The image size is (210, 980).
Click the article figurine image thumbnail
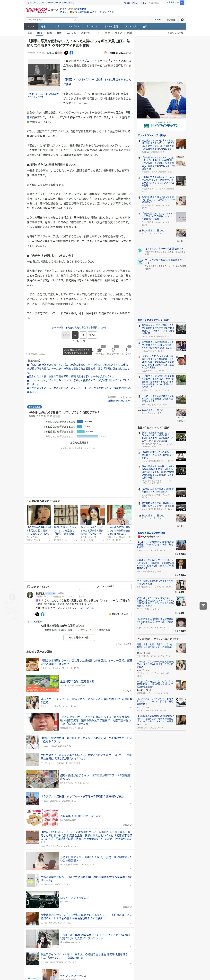tap(44, 75)
